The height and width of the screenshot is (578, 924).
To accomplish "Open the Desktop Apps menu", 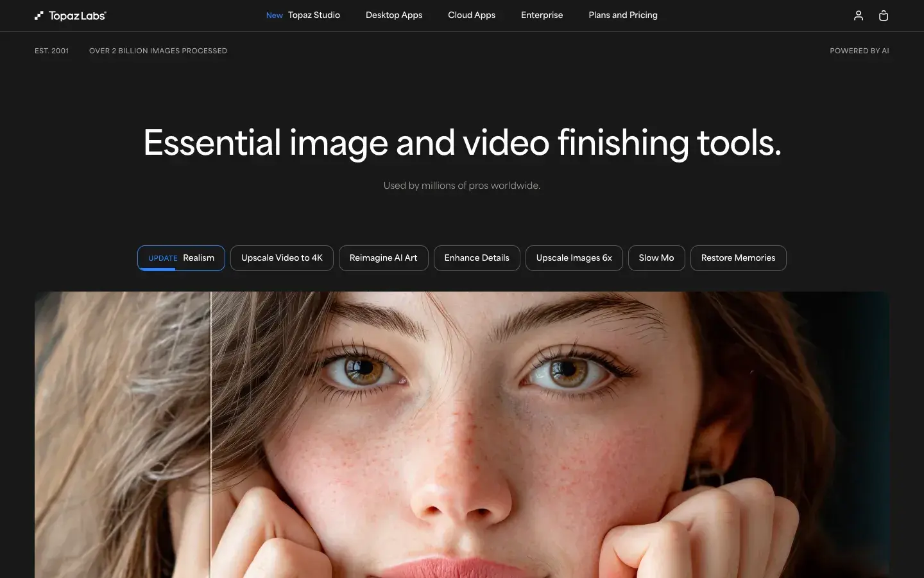I will point(394,15).
